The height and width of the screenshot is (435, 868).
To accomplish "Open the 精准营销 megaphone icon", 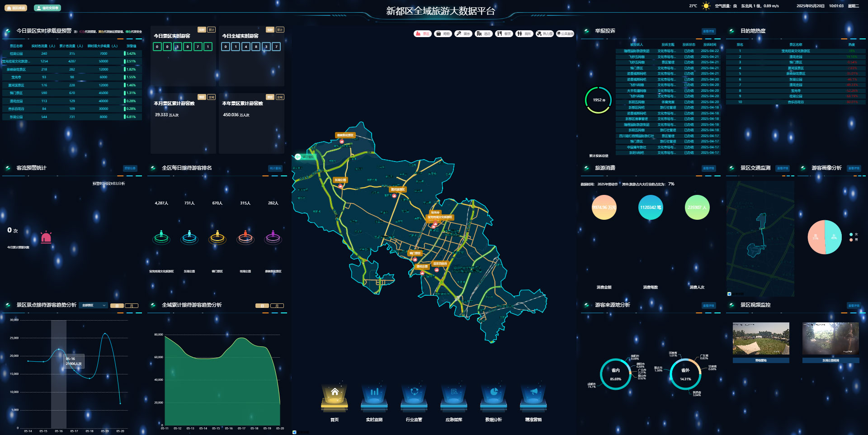I will [x=533, y=396].
